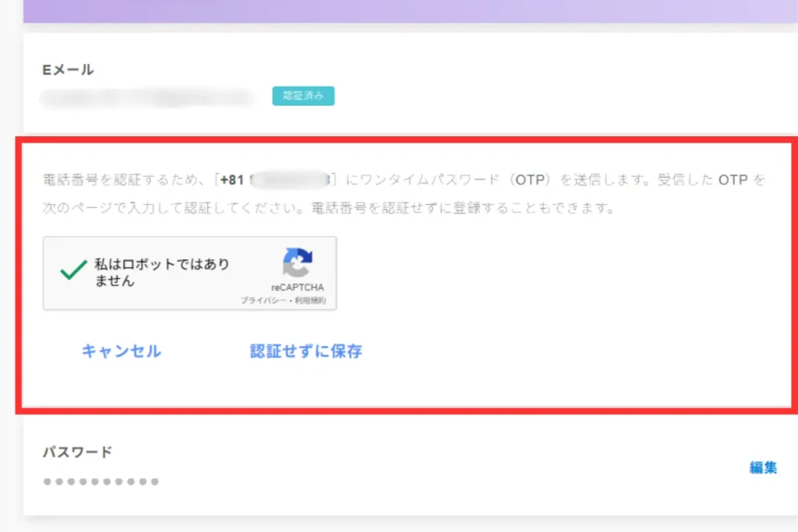Click the verified status indicator next to the email
798x532 pixels.
point(302,95)
